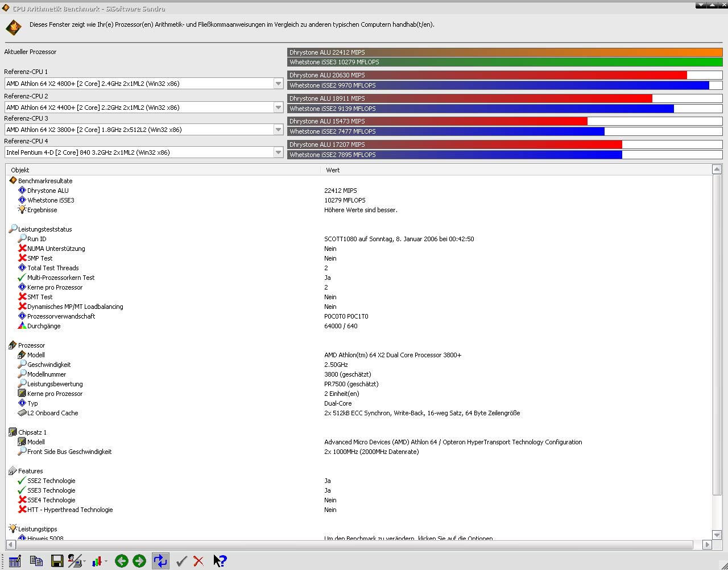Image resolution: width=728 pixels, height=570 pixels.
Task: Open arrow next to bar chart icon
Action: [106, 561]
